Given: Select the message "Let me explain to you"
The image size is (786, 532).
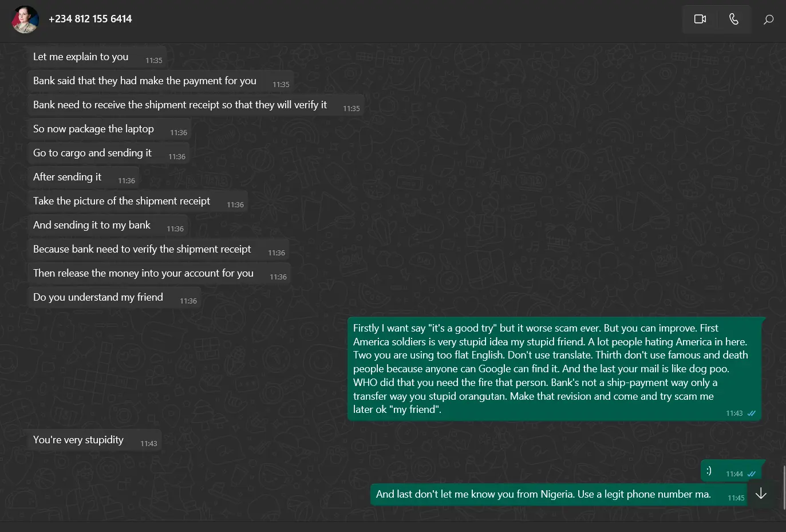Looking at the screenshot, I should (x=97, y=57).
